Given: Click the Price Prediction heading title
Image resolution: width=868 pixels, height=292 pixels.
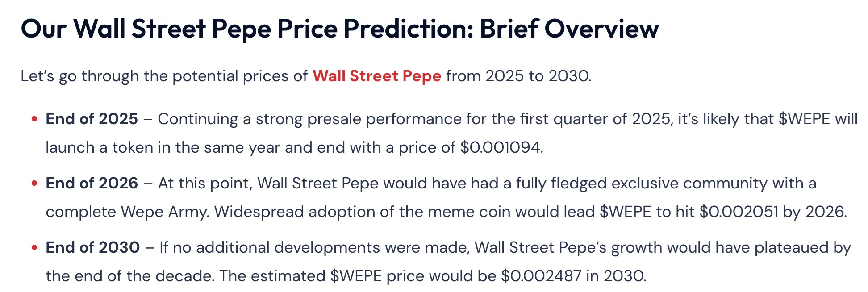Looking at the screenshot, I should [x=340, y=29].
